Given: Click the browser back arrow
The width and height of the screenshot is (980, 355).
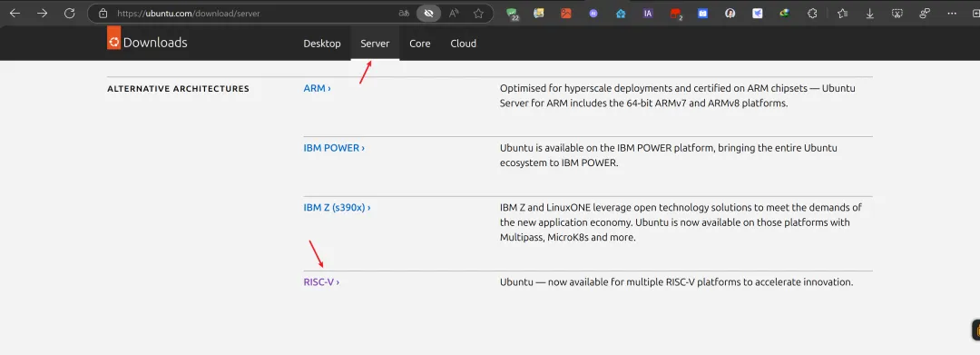Looking at the screenshot, I should click(x=15, y=13).
